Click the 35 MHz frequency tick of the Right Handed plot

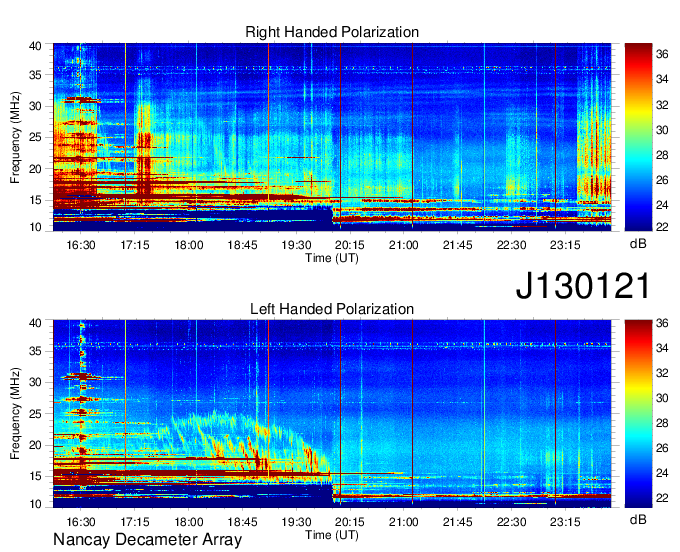tap(36, 75)
